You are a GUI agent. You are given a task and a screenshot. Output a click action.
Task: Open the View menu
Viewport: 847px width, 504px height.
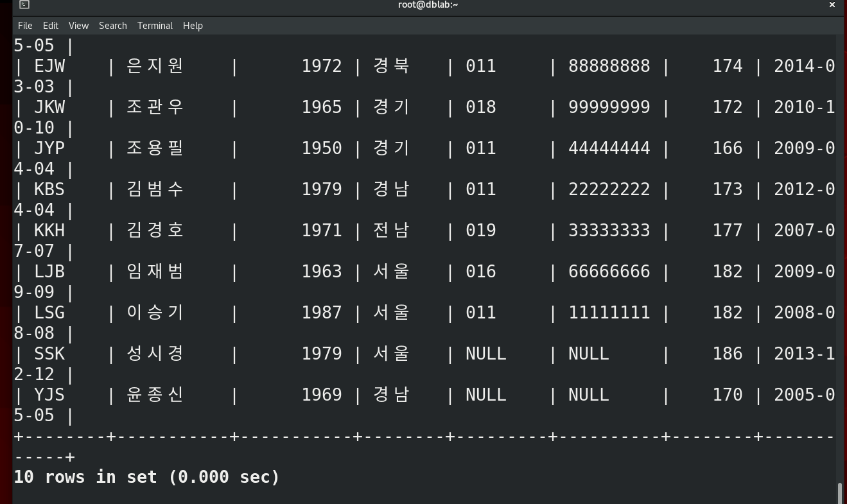tap(78, 26)
